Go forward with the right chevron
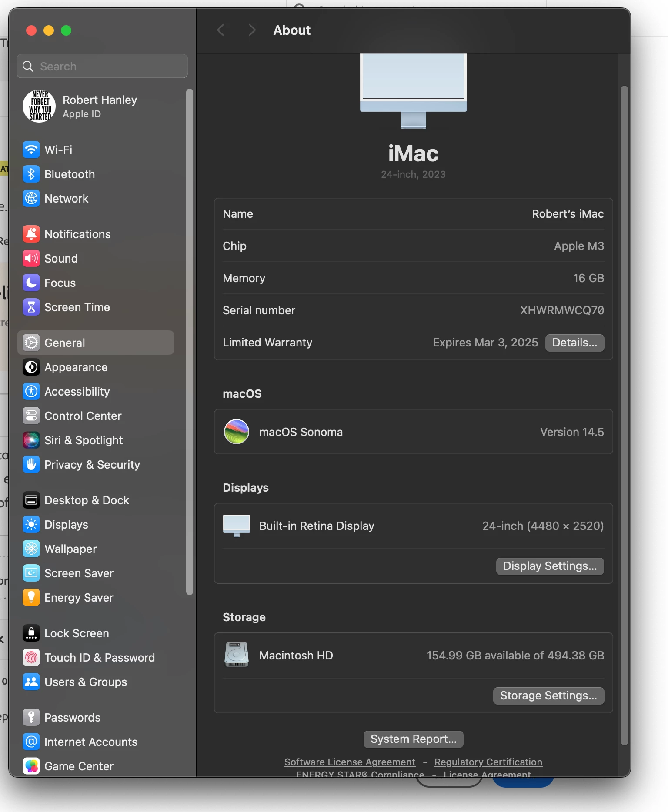This screenshot has width=668, height=812. [x=251, y=30]
